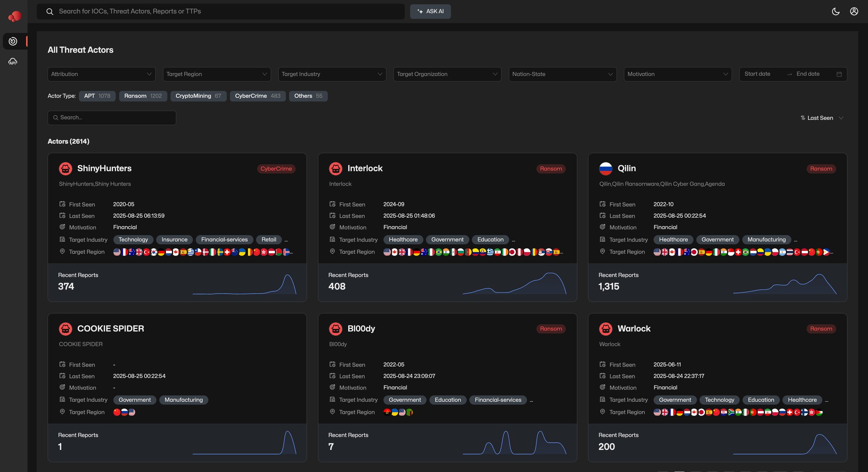Open the API cloud sidebar icon

[x=13, y=62]
